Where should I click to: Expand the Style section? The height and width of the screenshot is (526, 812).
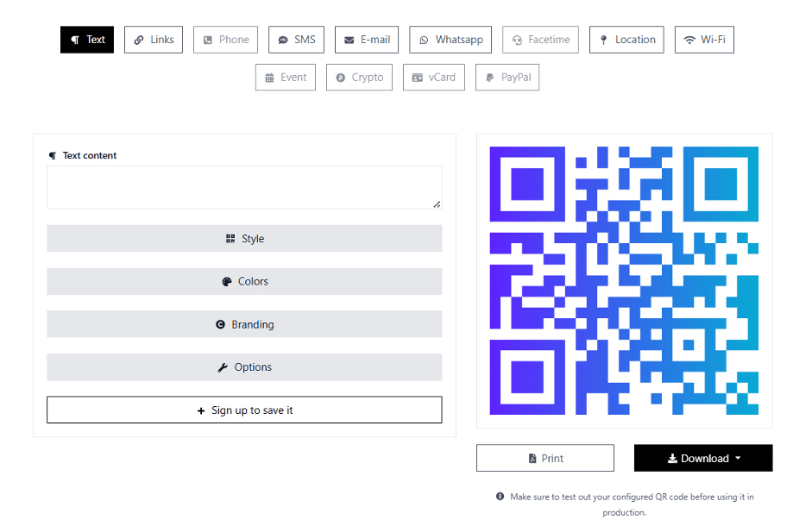244,238
